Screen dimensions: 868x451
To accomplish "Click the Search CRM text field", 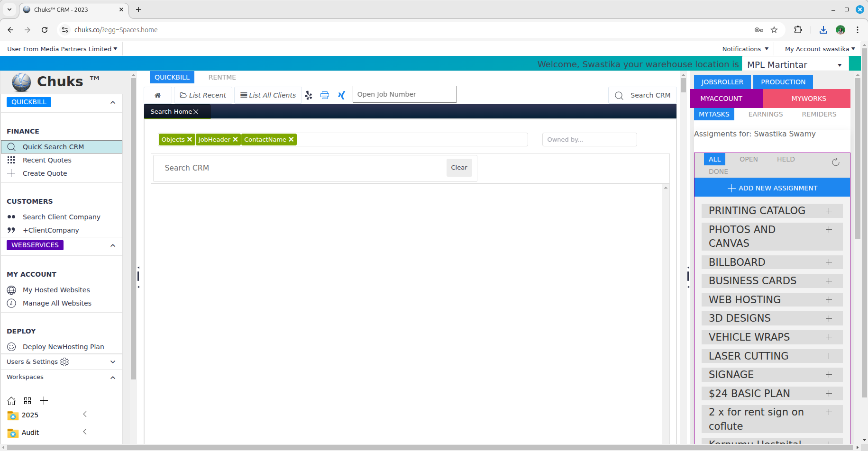I will pos(300,168).
